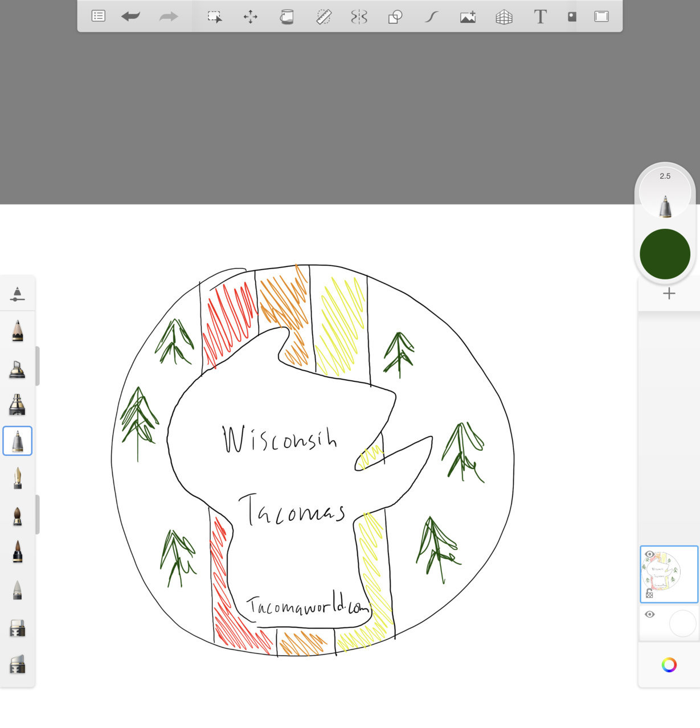Grab the upper scroll handle of brush palette
Screen dimensions: 700x728
click(38, 366)
